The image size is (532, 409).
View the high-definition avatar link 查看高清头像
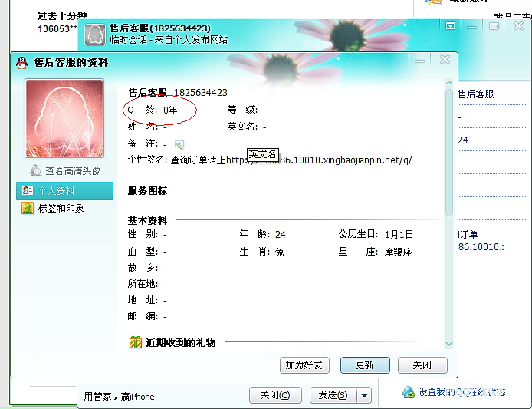click(73, 171)
